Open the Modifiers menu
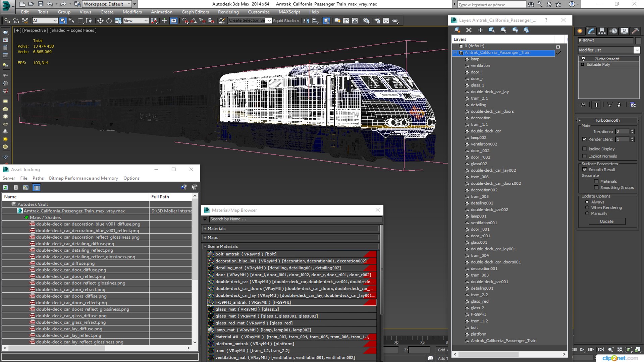Viewport: 644px width, 362px height. pos(132,12)
